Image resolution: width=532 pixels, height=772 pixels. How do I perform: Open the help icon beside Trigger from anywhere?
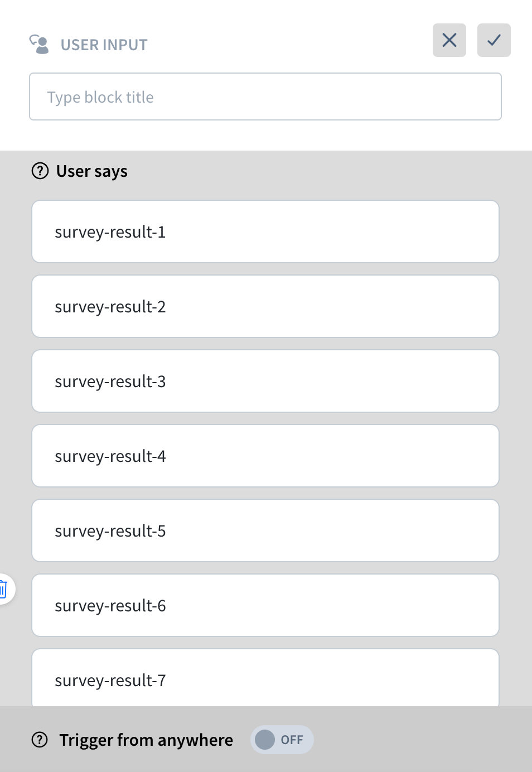[40, 740]
